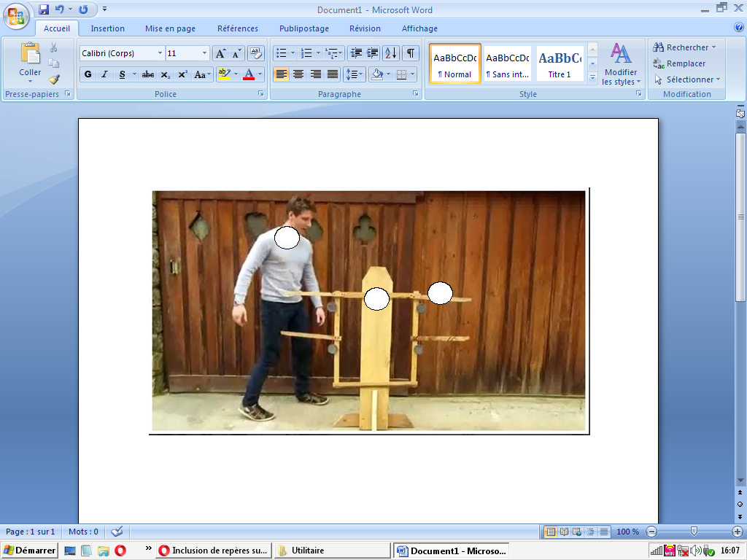
Task: Undo the last action
Action: pyautogui.click(x=59, y=9)
